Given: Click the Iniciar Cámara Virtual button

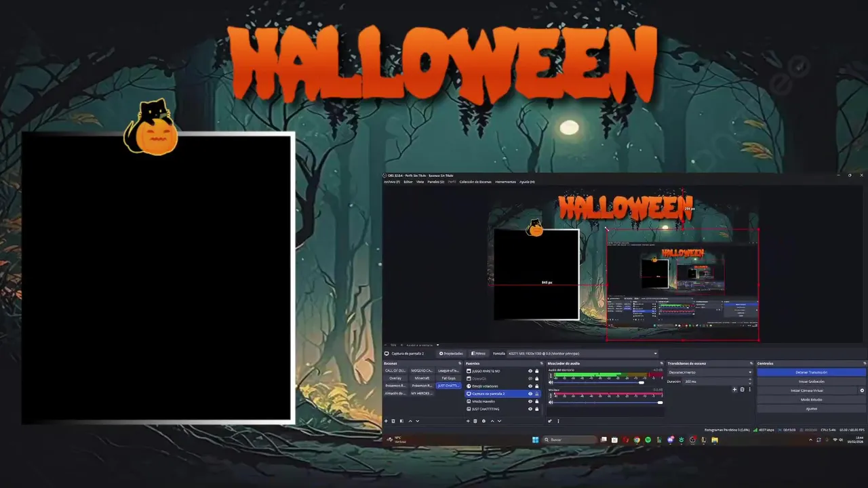Looking at the screenshot, I should (x=807, y=390).
